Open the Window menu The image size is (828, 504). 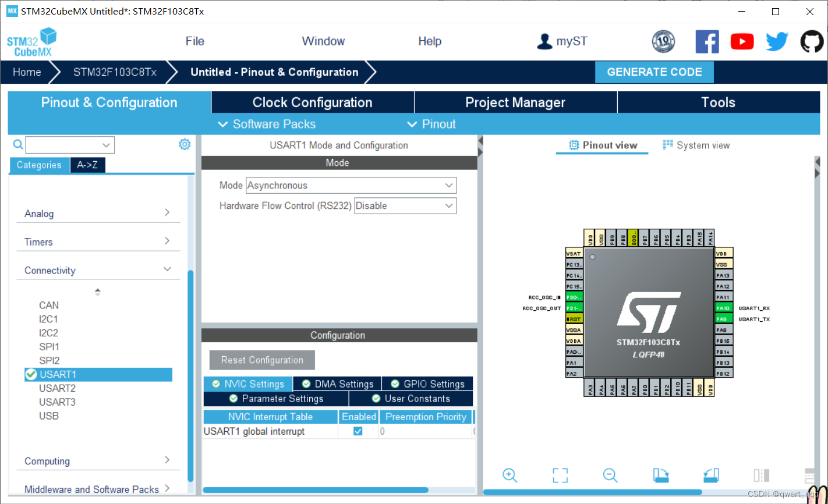tap(323, 41)
